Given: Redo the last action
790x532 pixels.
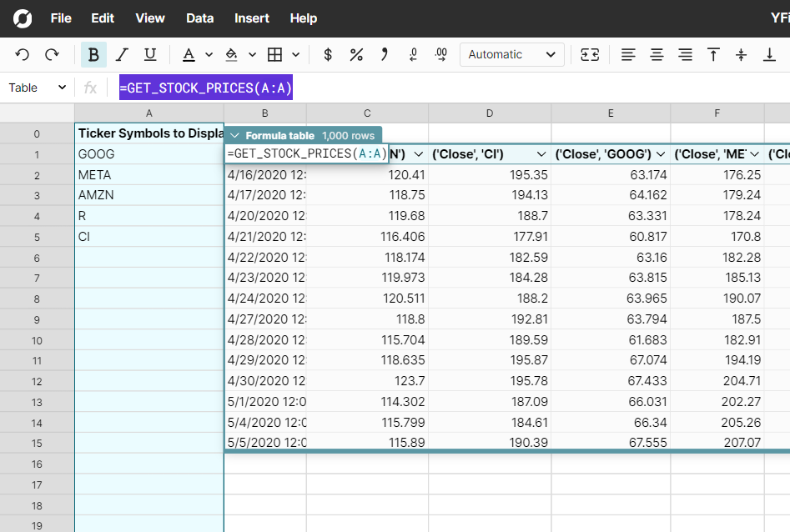Looking at the screenshot, I should click(52, 54).
